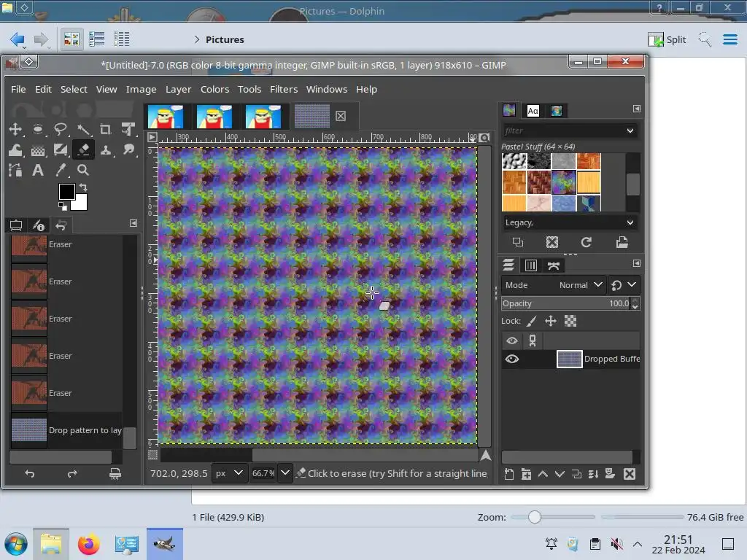Open pattern as image button

[622, 242]
